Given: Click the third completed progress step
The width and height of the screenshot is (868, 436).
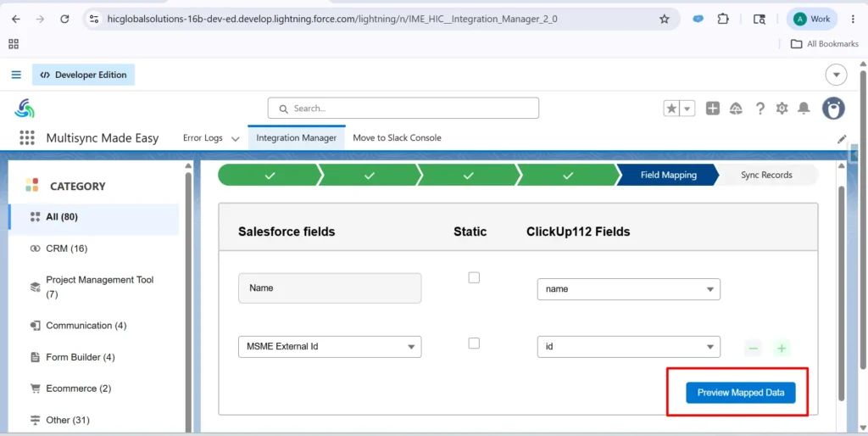Looking at the screenshot, I should [x=468, y=175].
